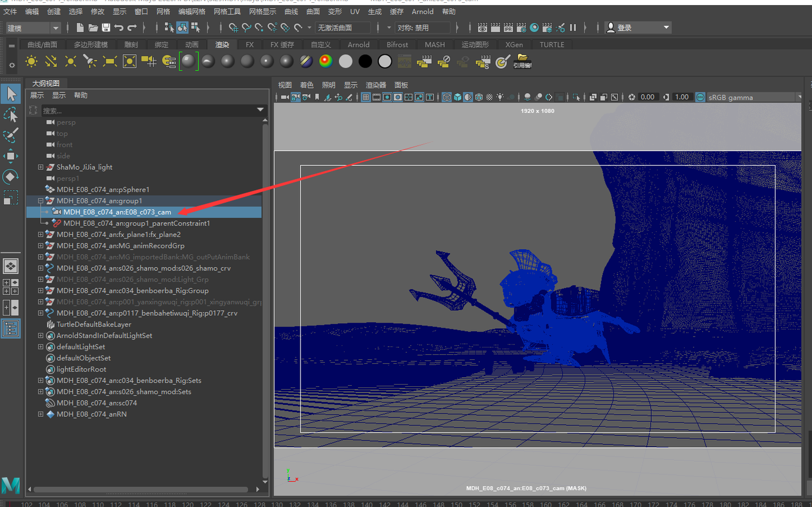This screenshot has height=507, width=812.
Task: Create a spot light from the shelf
Action: coord(90,61)
